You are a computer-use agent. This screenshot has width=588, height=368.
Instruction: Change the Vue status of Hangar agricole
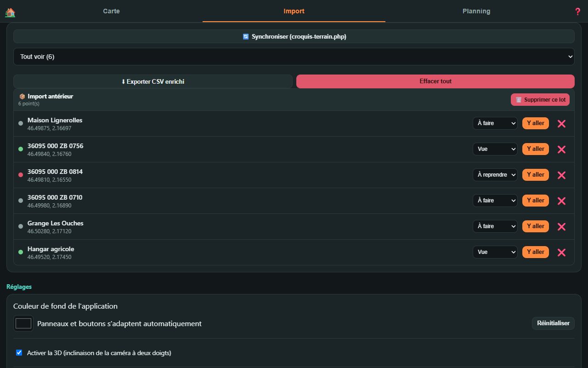click(x=495, y=252)
